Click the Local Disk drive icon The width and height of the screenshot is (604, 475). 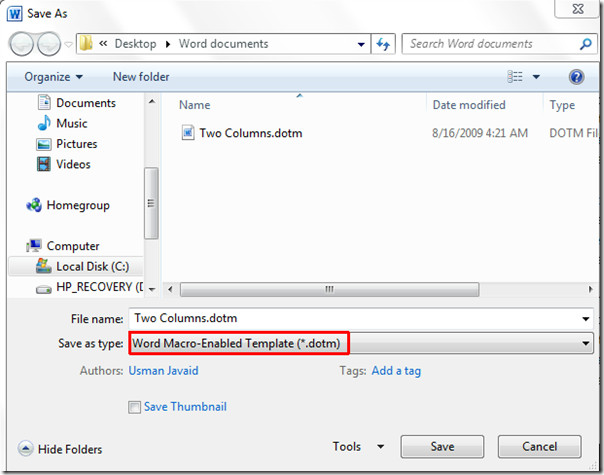coord(44,266)
